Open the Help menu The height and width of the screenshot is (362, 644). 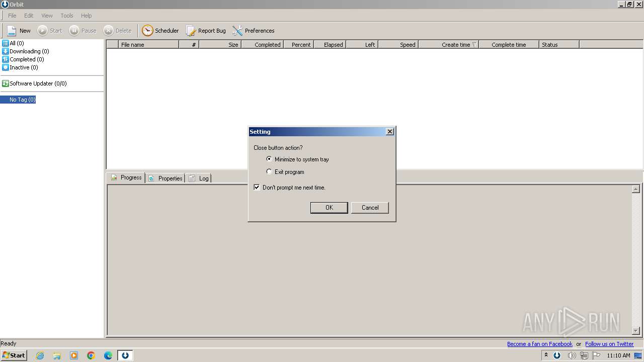coord(87,16)
